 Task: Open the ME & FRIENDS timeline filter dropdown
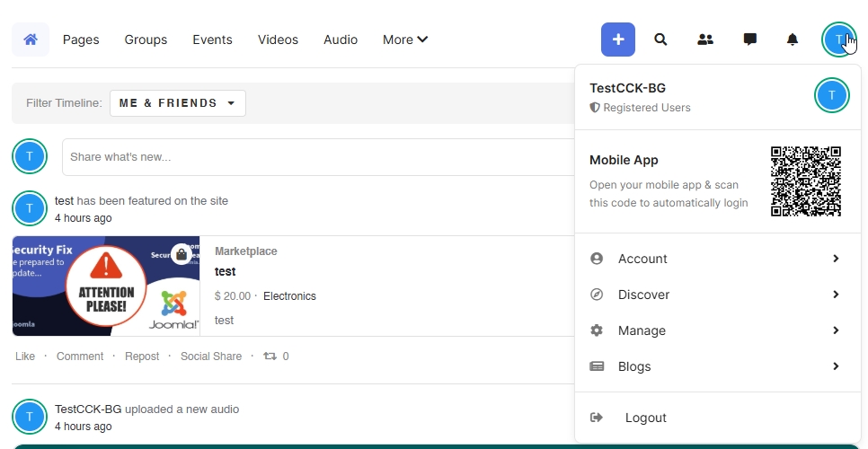[177, 103]
